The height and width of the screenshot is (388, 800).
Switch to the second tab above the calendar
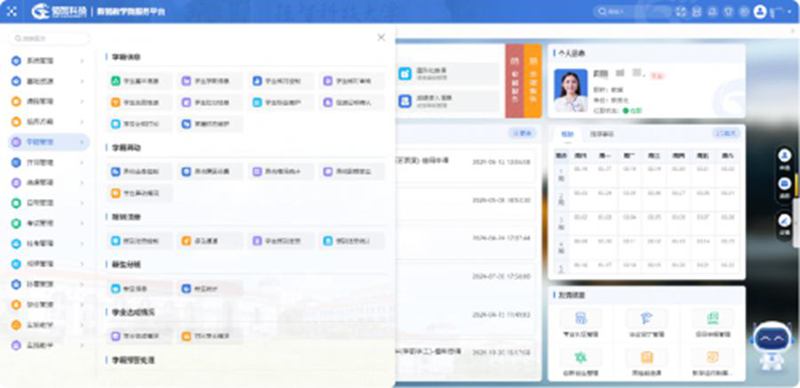click(x=602, y=134)
